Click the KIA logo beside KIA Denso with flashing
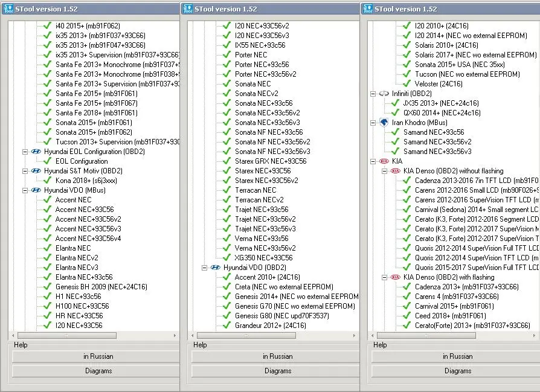This screenshot has height=392, width=540. click(x=396, y=277)
